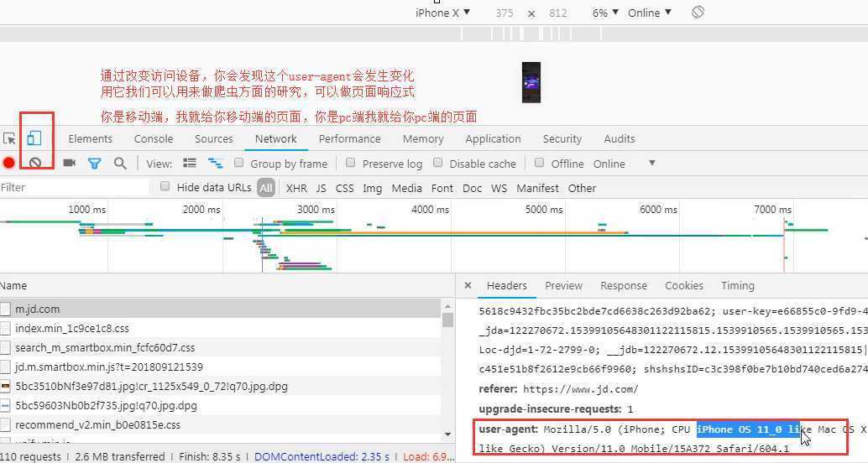Select the search_m_smartbox.min_fcfc60d7.css request
Screen dimensions: 868x463
pyautogui.click(x=221, y=347)
